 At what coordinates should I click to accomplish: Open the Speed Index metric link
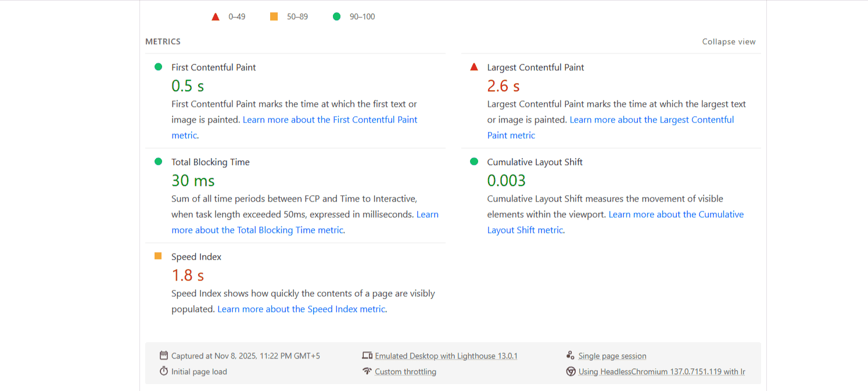(x=302, y=309)
